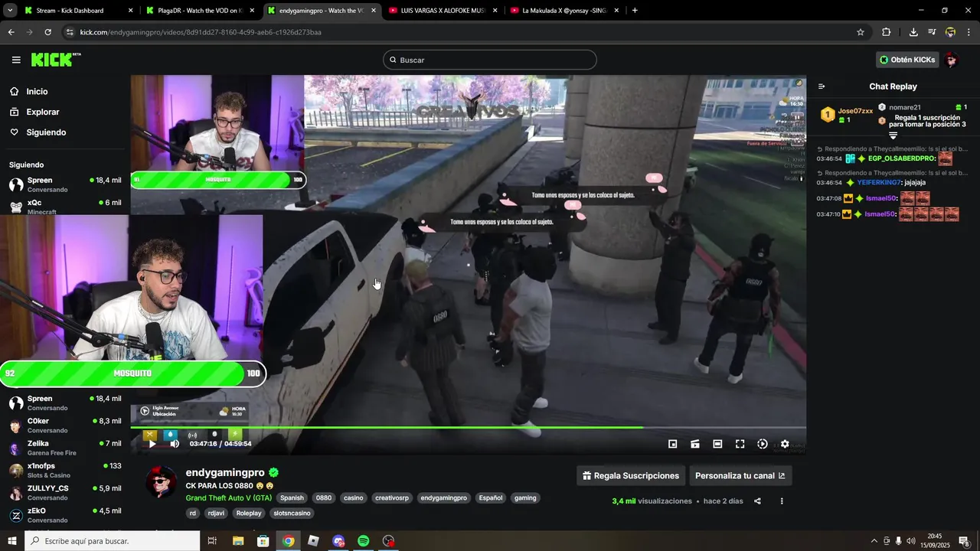Open ZULLYY_CS channel in sidebar

point(65,492)
